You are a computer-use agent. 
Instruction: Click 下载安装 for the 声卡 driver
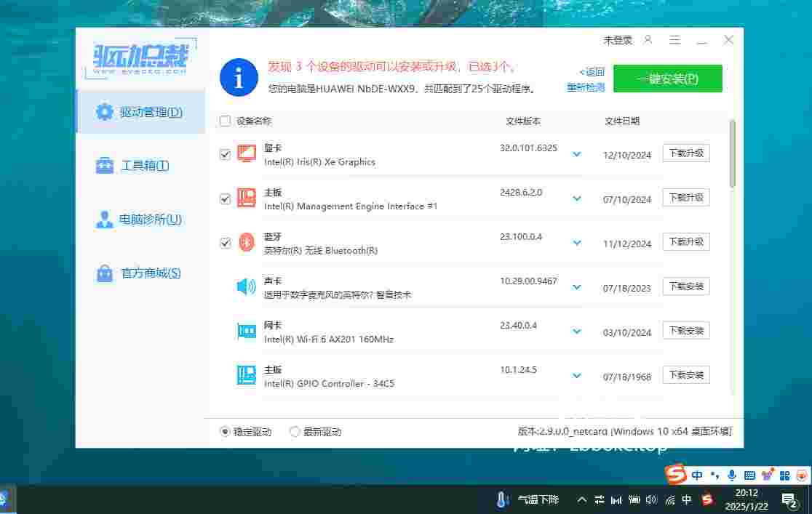[686, 286]
